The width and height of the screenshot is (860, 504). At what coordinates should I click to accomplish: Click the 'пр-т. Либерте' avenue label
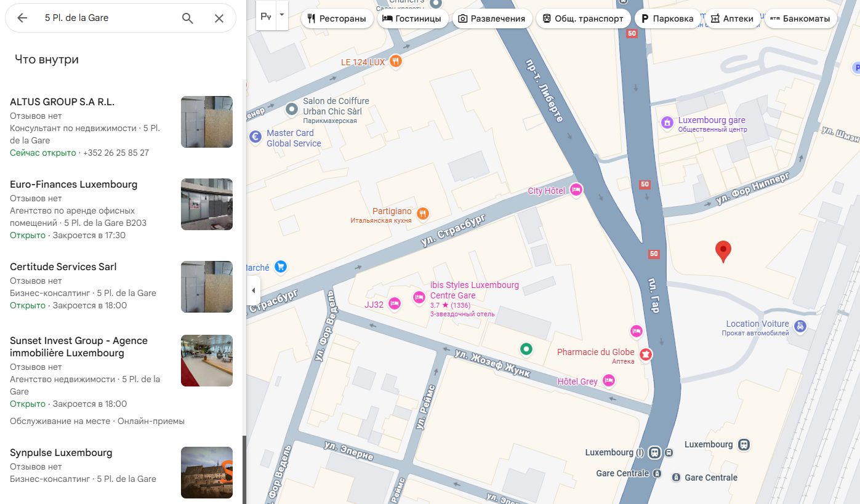[544, 90]
